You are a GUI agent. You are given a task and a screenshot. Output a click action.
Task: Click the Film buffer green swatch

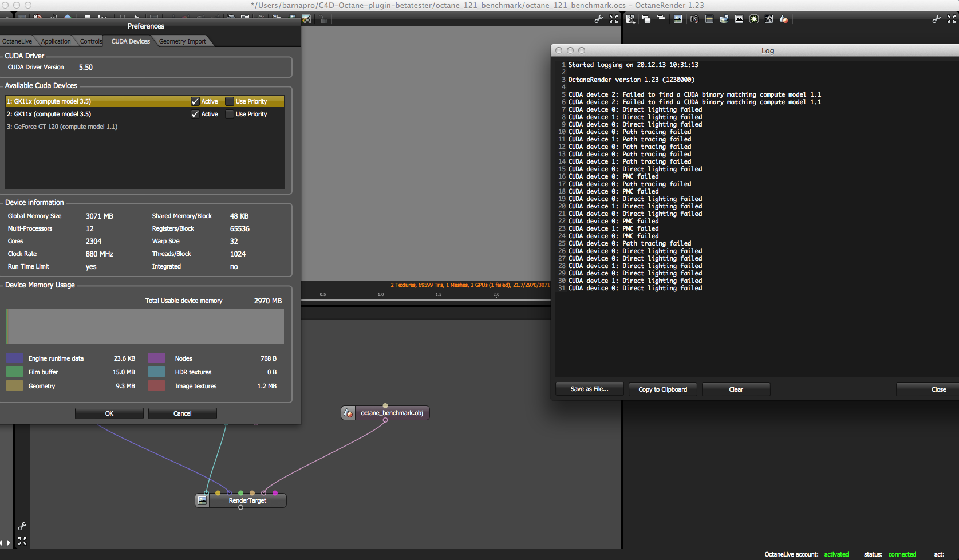click(15, 372)
